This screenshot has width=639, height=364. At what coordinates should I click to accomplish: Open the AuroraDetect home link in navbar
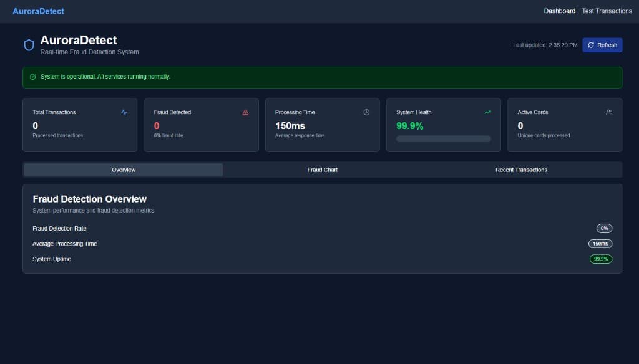[38, 11]
